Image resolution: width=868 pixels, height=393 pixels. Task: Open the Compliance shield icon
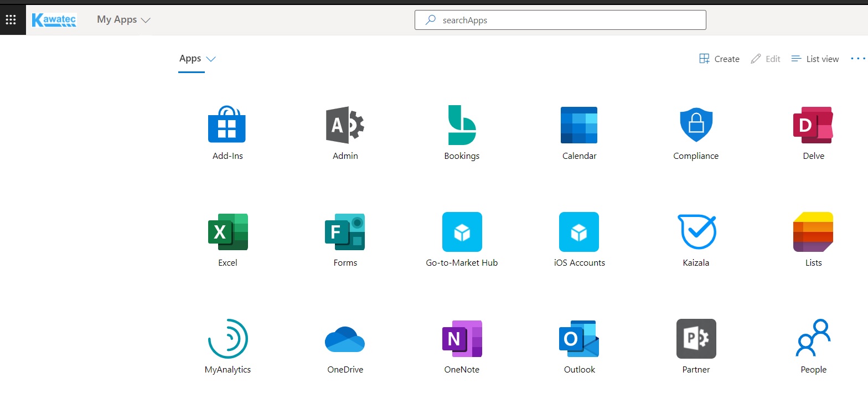pos(696,125)
